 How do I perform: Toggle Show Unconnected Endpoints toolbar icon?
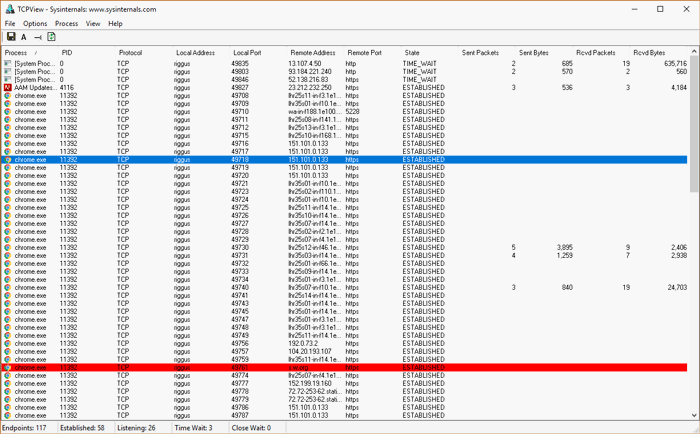point(38,38)
